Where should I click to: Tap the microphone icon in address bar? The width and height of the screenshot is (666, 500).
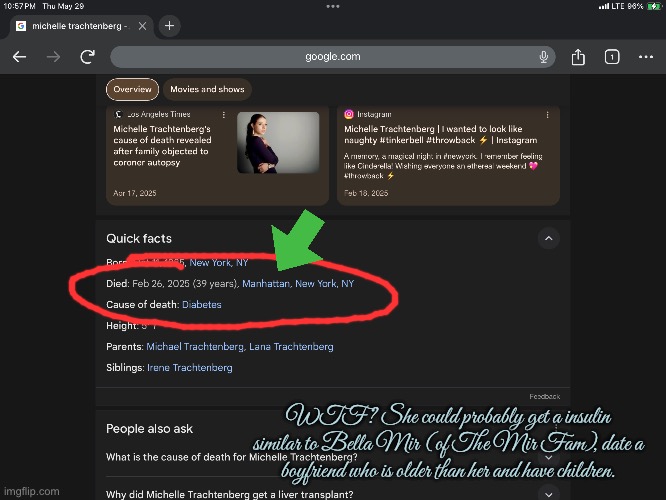(543, 56)
